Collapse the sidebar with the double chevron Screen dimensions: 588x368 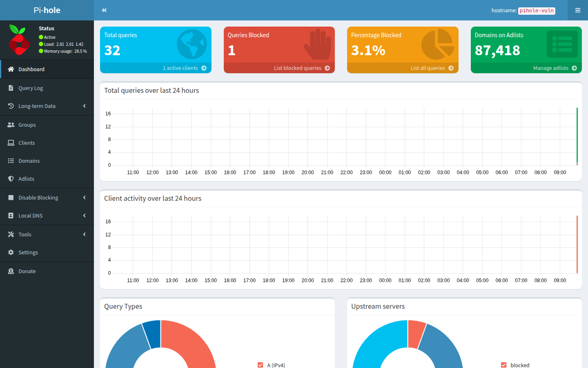click(x=104, y=10)
